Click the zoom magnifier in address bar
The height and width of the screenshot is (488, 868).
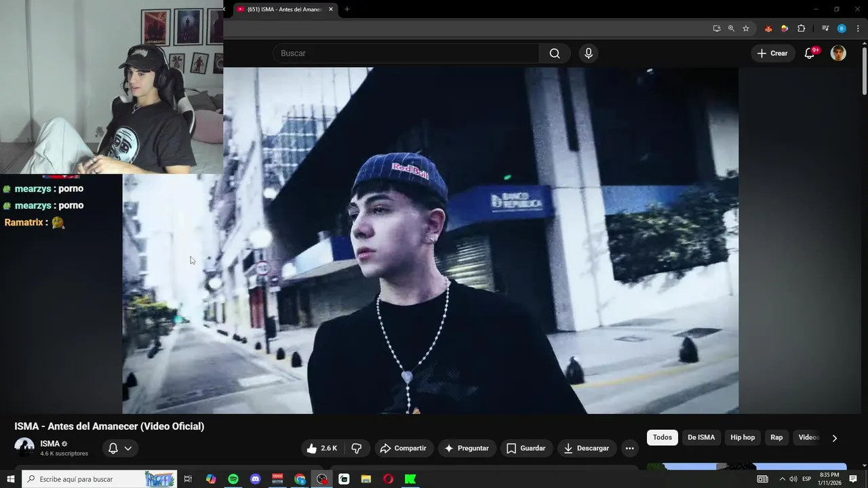[731, 28]
